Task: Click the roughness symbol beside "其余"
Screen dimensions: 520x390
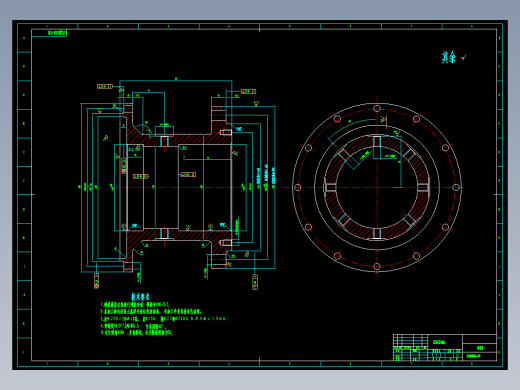Action: pos(464,58)
